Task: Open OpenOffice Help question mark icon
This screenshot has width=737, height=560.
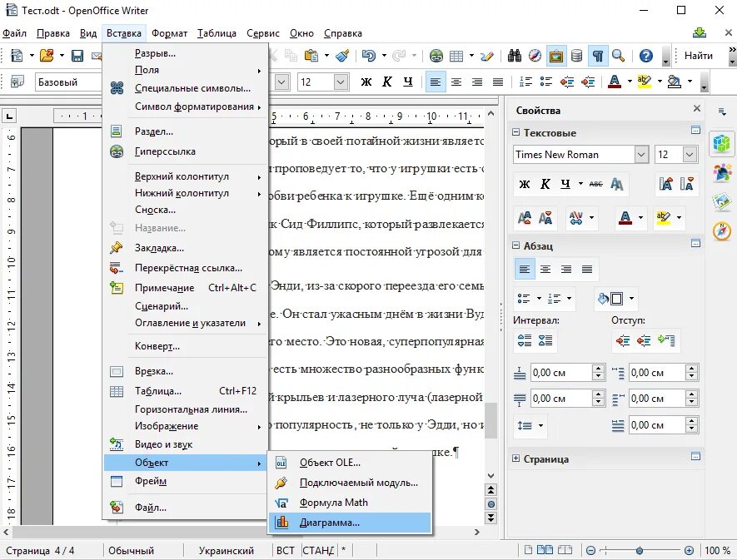Action: 646,56
